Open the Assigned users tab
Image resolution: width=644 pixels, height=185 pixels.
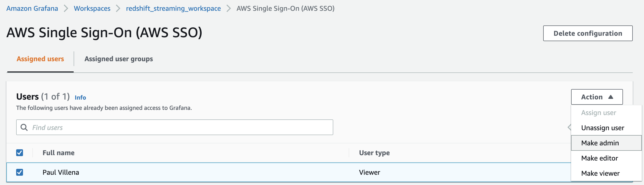40,59
